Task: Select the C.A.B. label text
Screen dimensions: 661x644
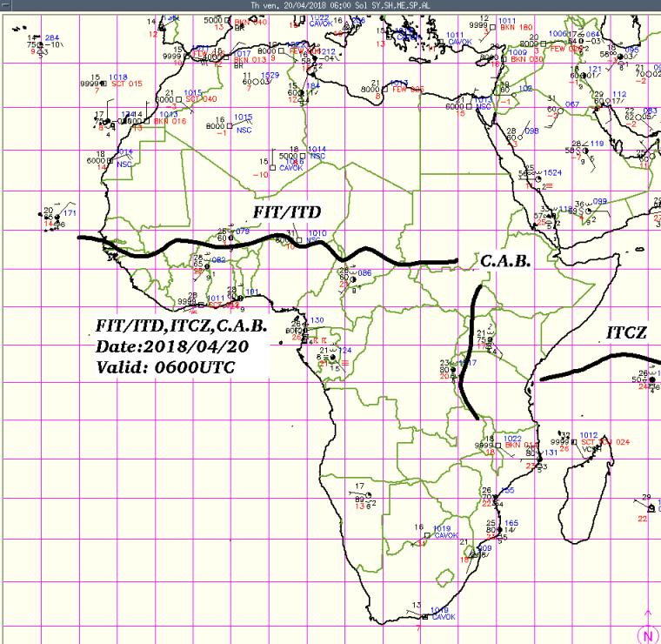Action: (x=504, y=261)
